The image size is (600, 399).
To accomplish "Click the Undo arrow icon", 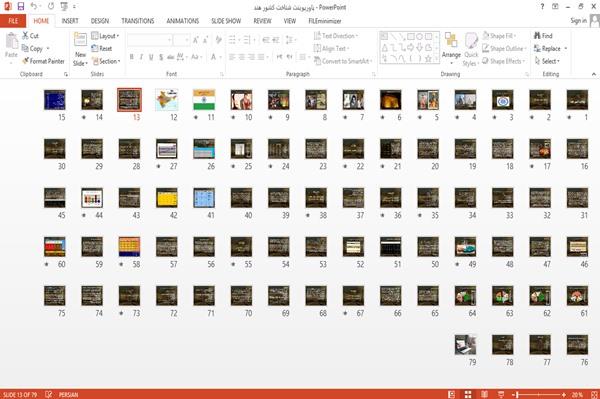I will pyautogui.click(x=34, y=6).
